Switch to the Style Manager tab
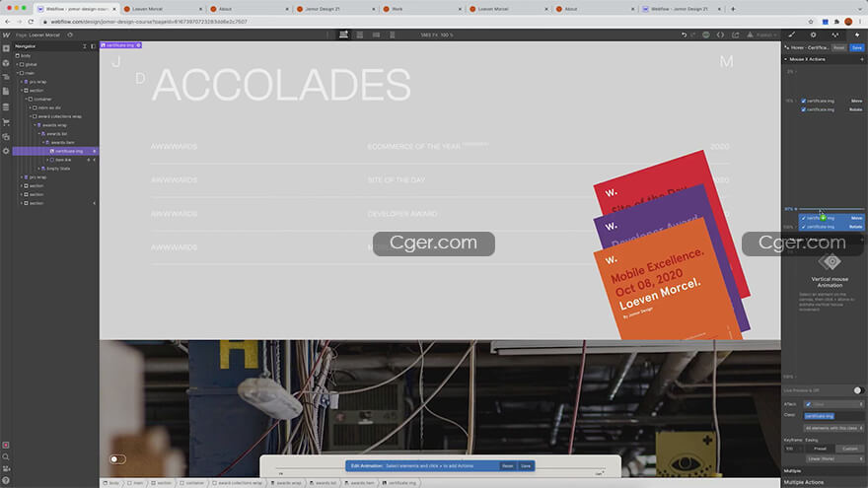 click(x=834, y=35)
